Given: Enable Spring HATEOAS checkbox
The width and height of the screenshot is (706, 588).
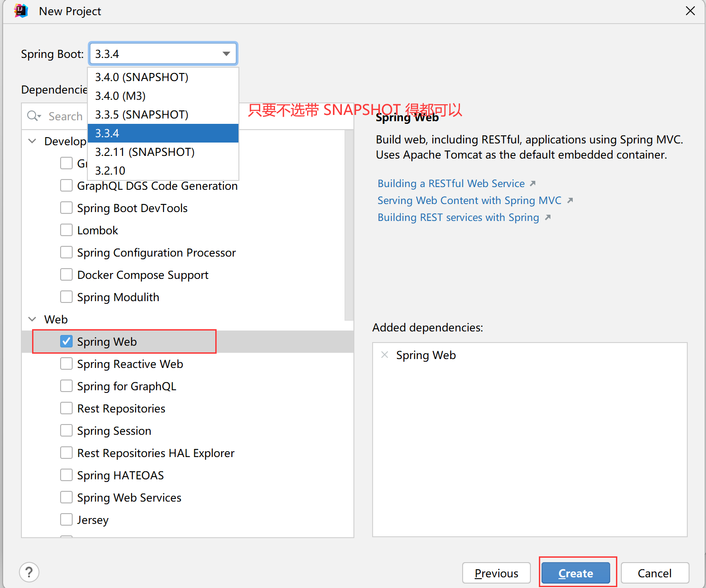Looking at the screenshot, I should [66, 475].
